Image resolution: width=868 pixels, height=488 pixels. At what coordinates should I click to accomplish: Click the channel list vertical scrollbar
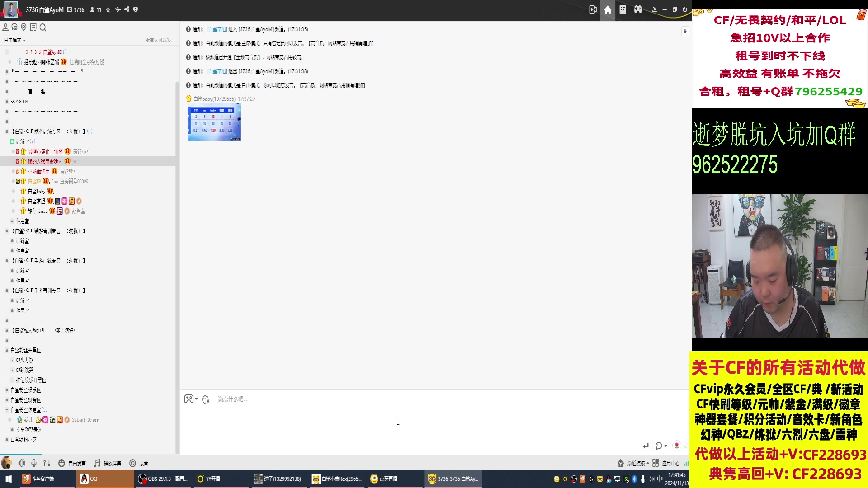point(177,267)
